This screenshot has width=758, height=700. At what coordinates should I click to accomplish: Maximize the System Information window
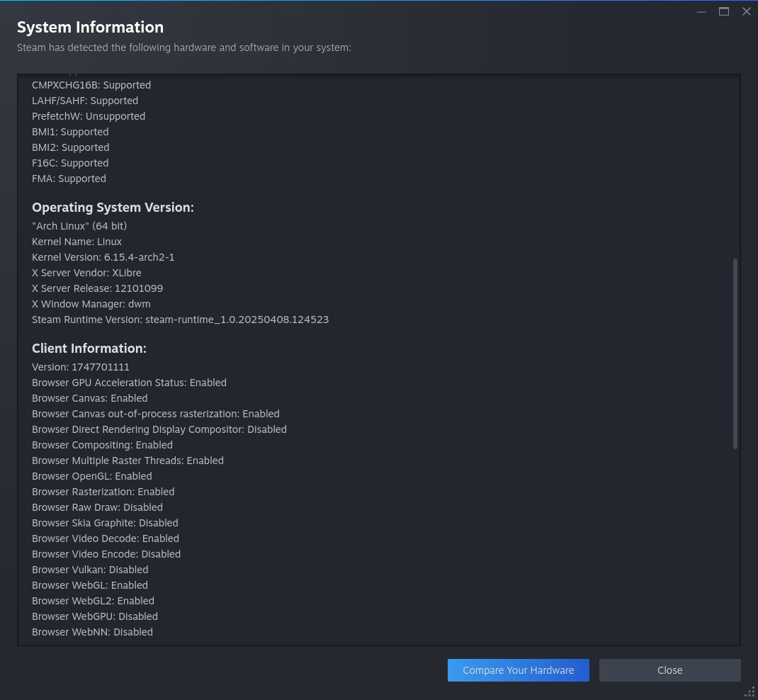click(724, 11)
